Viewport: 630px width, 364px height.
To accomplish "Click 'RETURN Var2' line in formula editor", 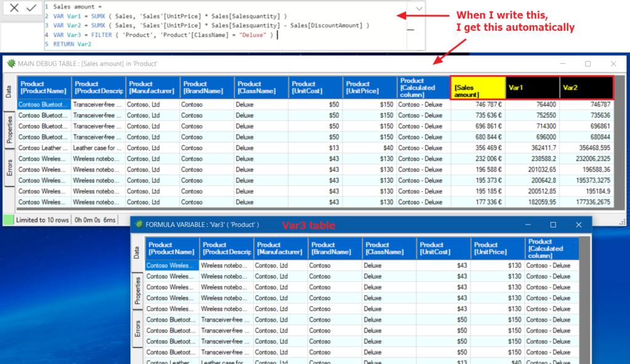I will click(73, 44).
